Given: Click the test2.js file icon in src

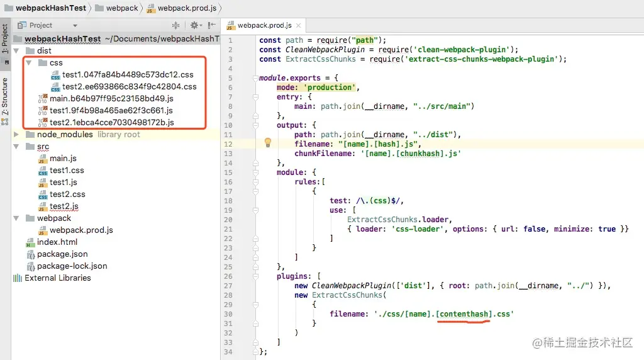Looking at the screenshot, I should point(43,206).
